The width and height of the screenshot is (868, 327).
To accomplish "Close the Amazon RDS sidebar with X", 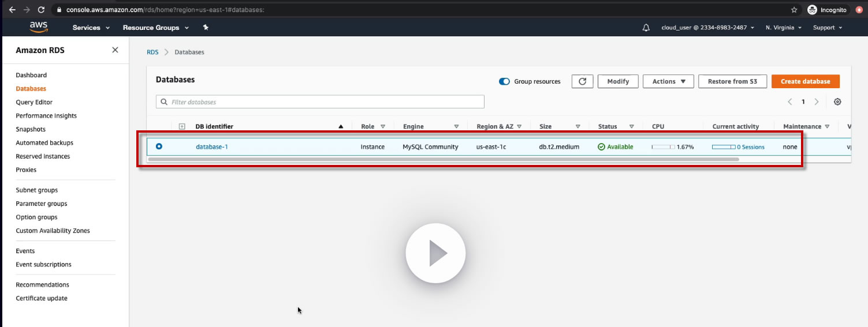I will tap(115, 50).
